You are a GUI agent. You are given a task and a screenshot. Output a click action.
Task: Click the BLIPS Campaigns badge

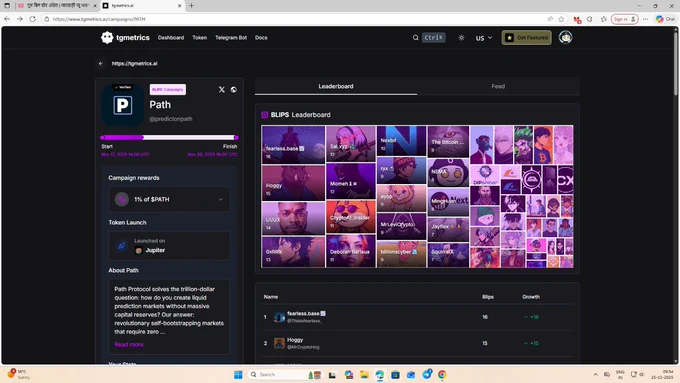pos(168,89)
